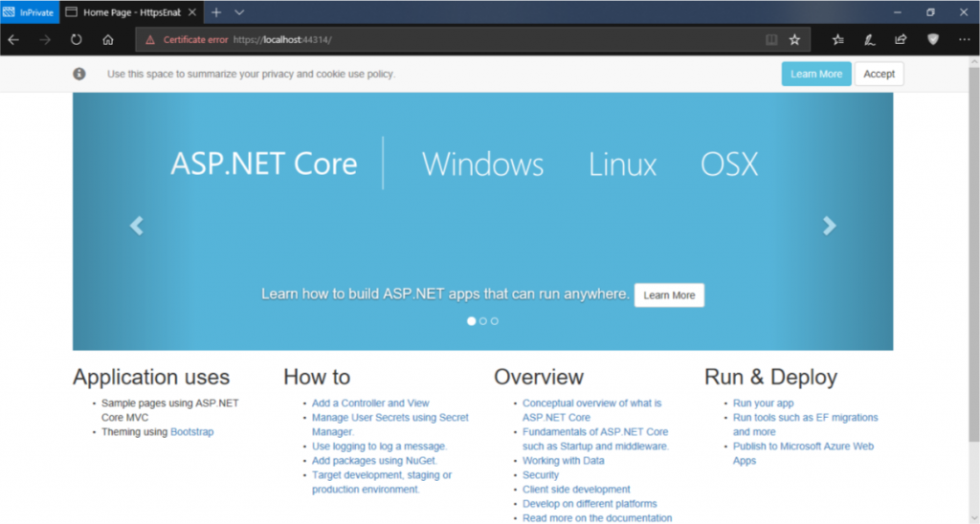Open Fundamentals of ASP.NET Core link

coord(595,439)
